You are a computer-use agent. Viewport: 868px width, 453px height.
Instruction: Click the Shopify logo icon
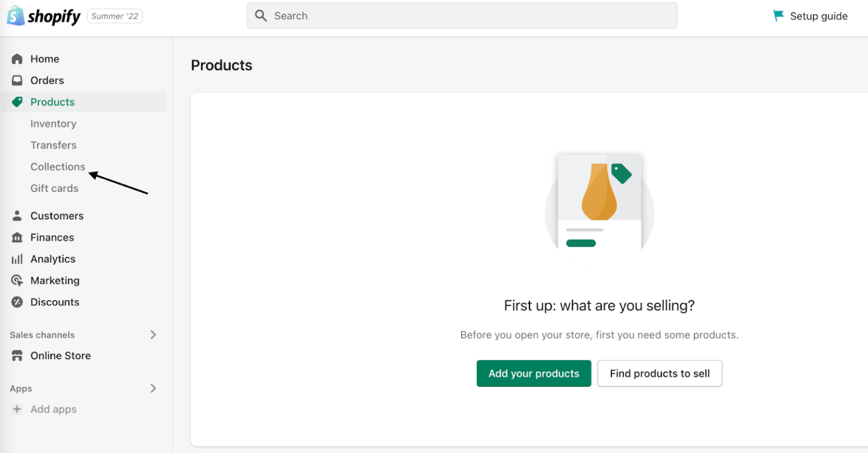pyautogui.click(x=15, y=16)
